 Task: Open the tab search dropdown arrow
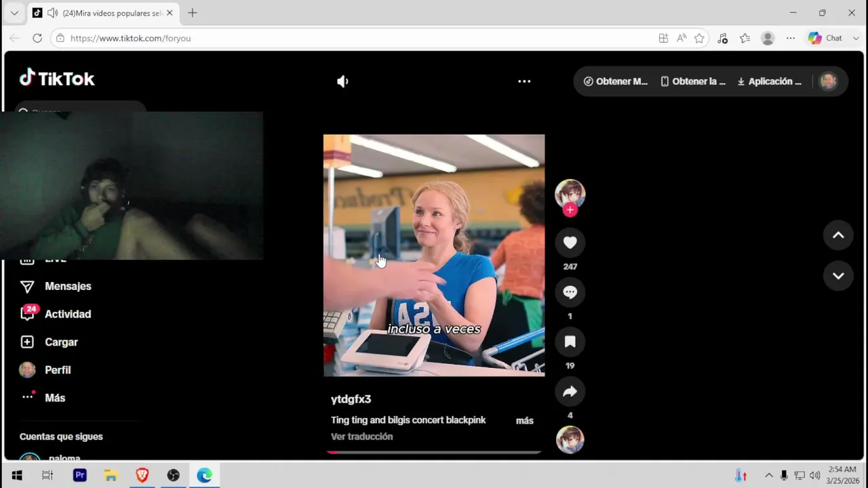tap(14, 13)
